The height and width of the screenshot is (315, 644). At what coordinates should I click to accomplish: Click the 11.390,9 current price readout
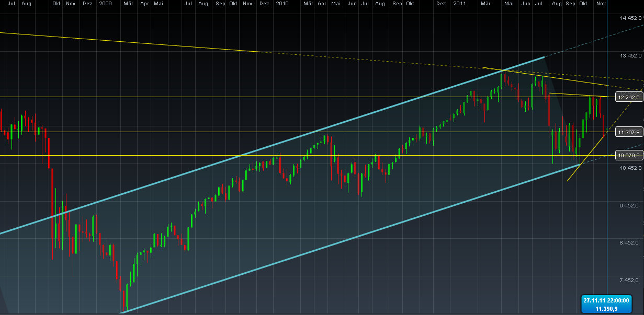click(x=607, y=309)
